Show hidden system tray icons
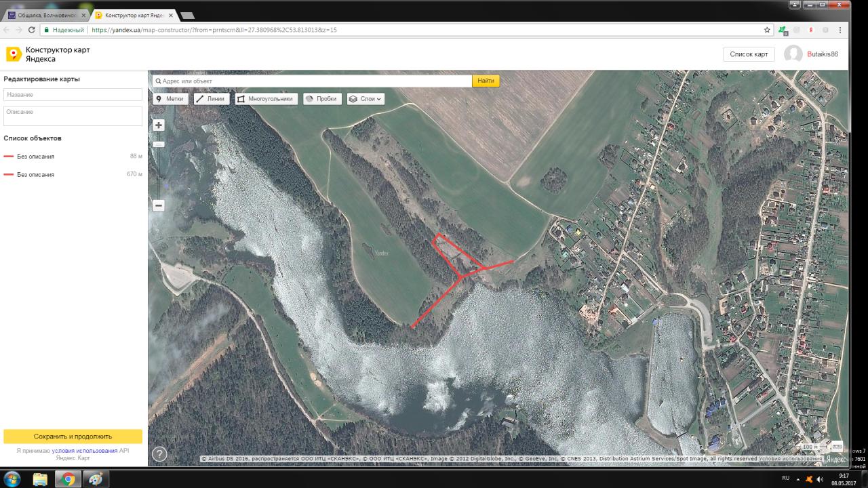This screenshot has height=488, width=868. click(x=797, y=479)
